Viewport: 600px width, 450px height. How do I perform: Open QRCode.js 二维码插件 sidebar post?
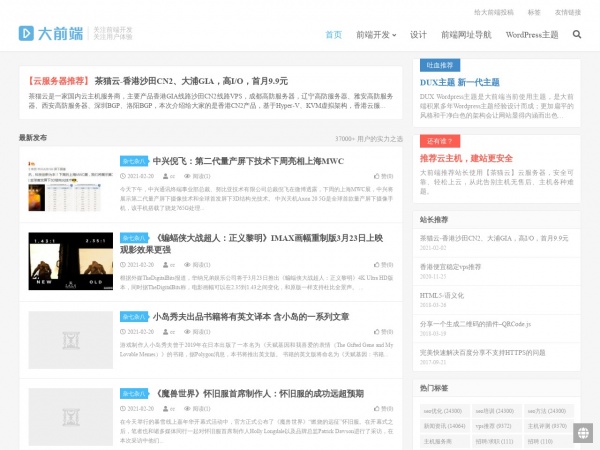(475, 324)
